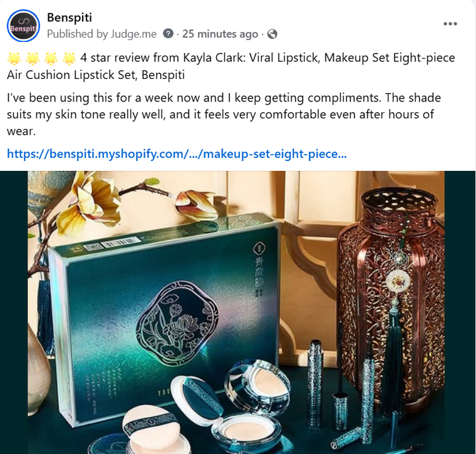The width and height of the screenshot is (476, 454).
Task: Click the globe public audience icon
Action: point(272,34)
